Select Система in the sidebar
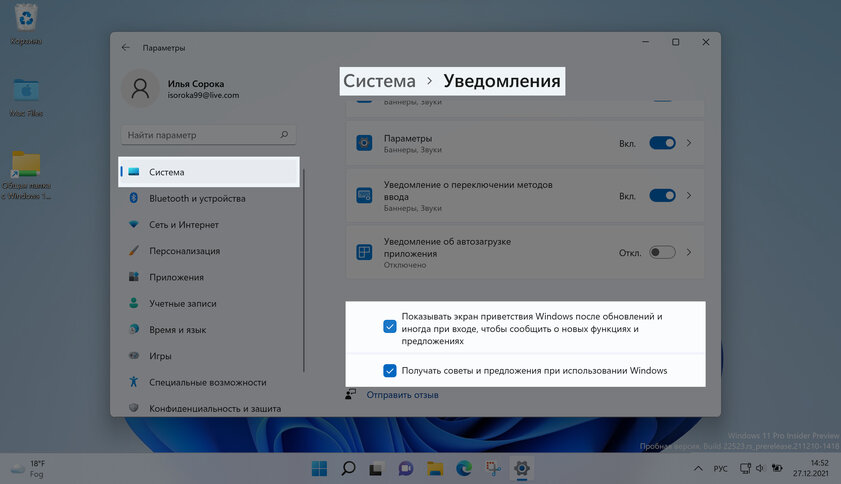The width and height of the screenshot is (841, 484). point(209,172)
